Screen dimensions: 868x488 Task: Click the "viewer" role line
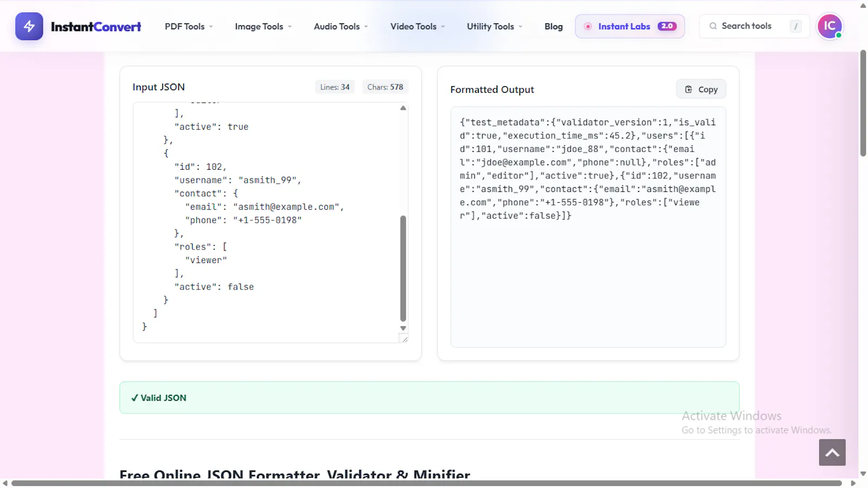point(206,260)
